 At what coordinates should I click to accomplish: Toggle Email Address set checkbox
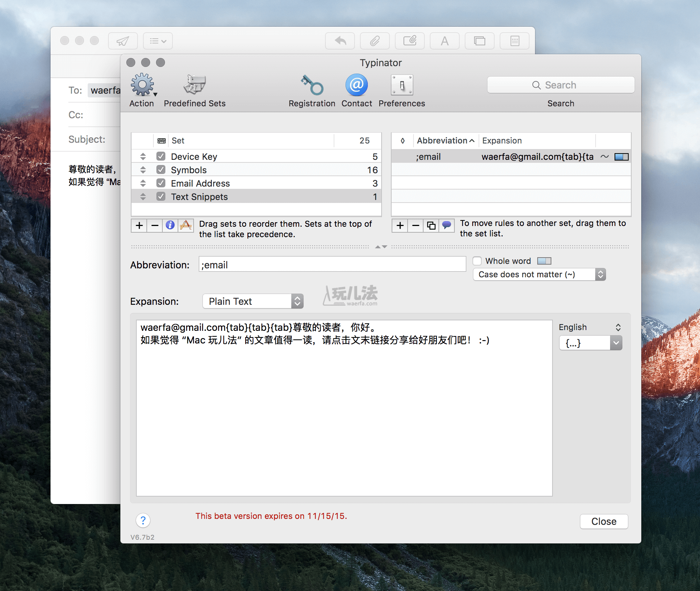click(x=161, y=183)
